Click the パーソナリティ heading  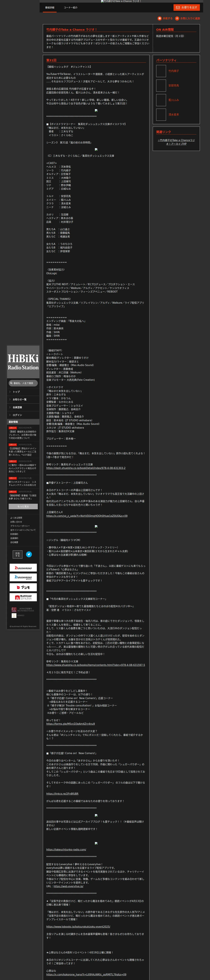(x=166, y=60)
